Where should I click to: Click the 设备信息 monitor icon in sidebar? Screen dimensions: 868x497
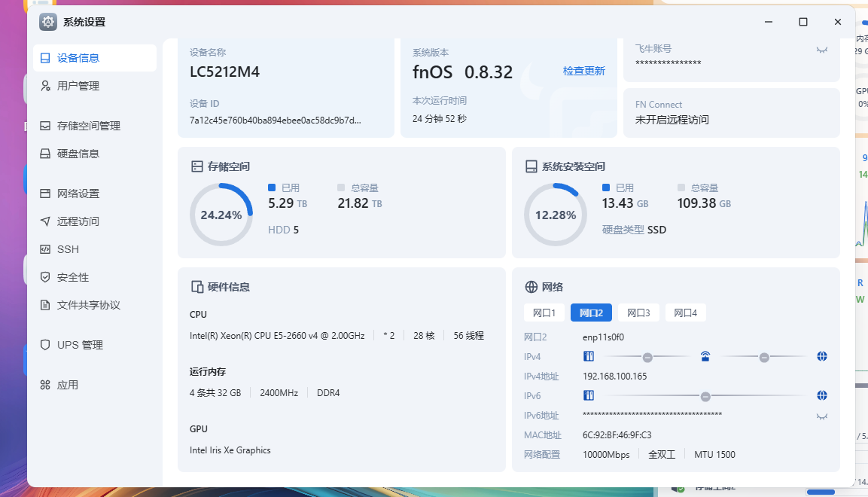pos(45,58)
